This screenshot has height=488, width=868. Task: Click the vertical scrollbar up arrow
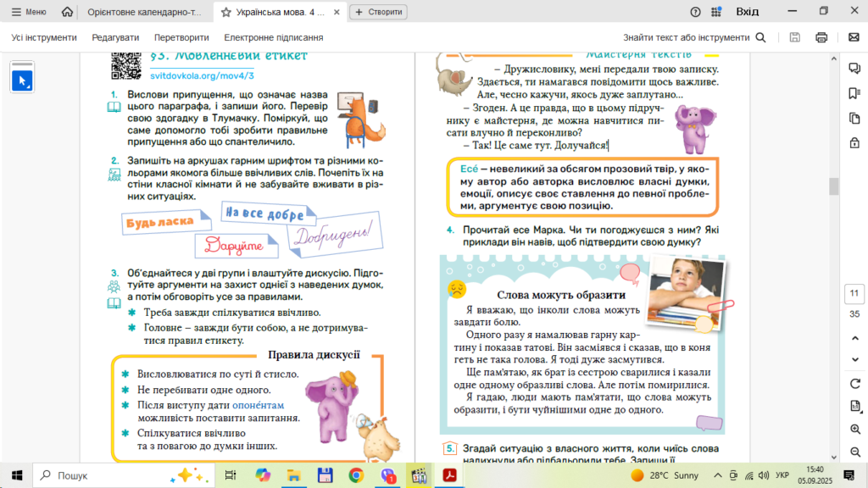click(834, 58)
